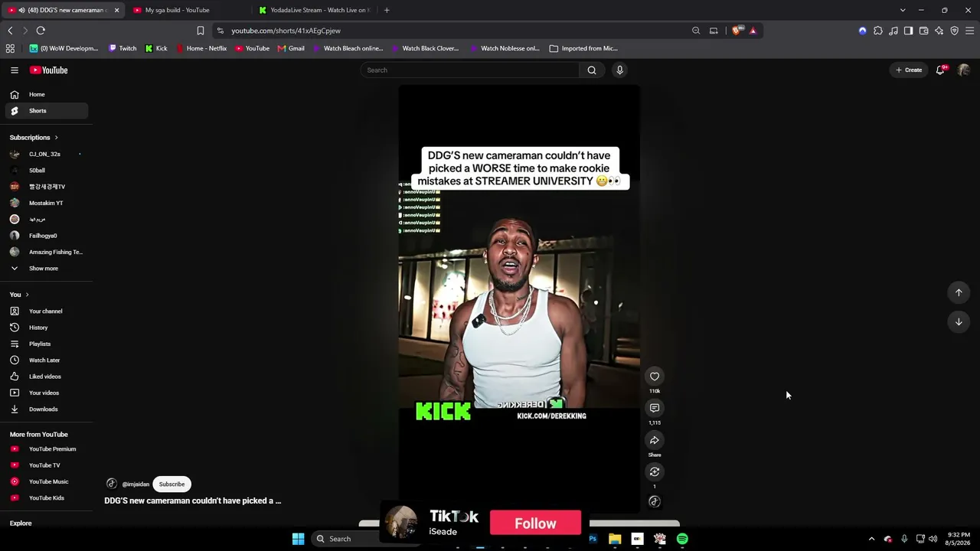This screenshot has height=551, width=980.
Task: Expand the You section
Action: coord(19,295)
